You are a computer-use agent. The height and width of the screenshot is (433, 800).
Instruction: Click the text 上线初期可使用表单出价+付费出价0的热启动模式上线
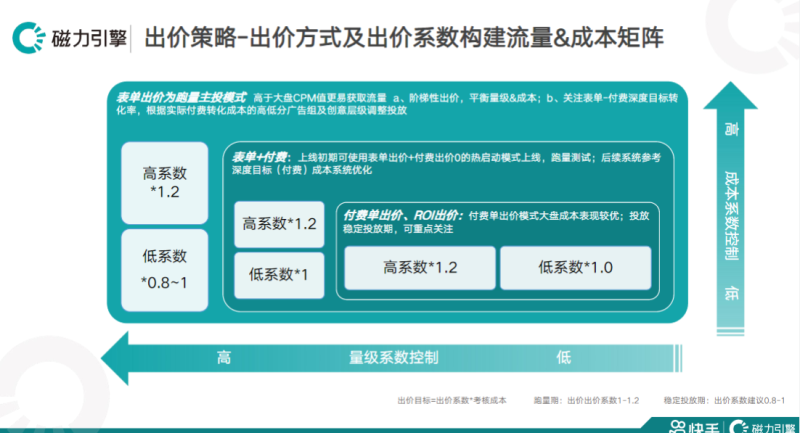(419, 158)
